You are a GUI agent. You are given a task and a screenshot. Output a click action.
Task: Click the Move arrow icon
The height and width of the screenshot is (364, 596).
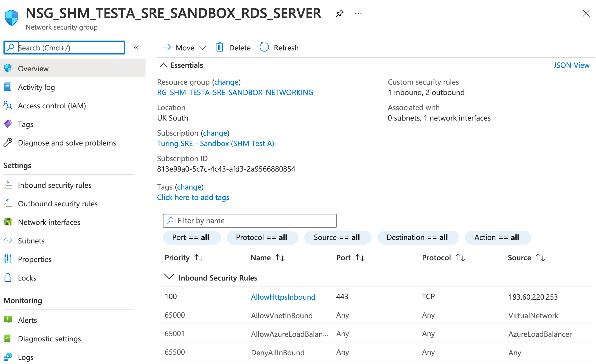coord(166,47)
